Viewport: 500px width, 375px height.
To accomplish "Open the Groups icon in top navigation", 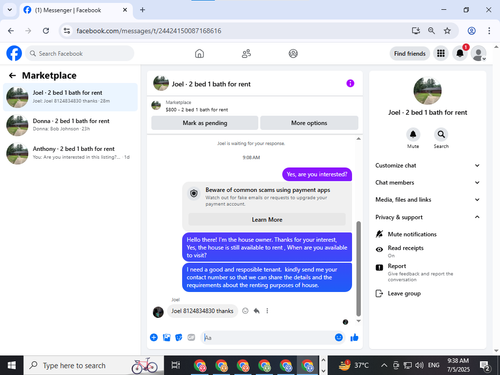I will coord(293,53).
